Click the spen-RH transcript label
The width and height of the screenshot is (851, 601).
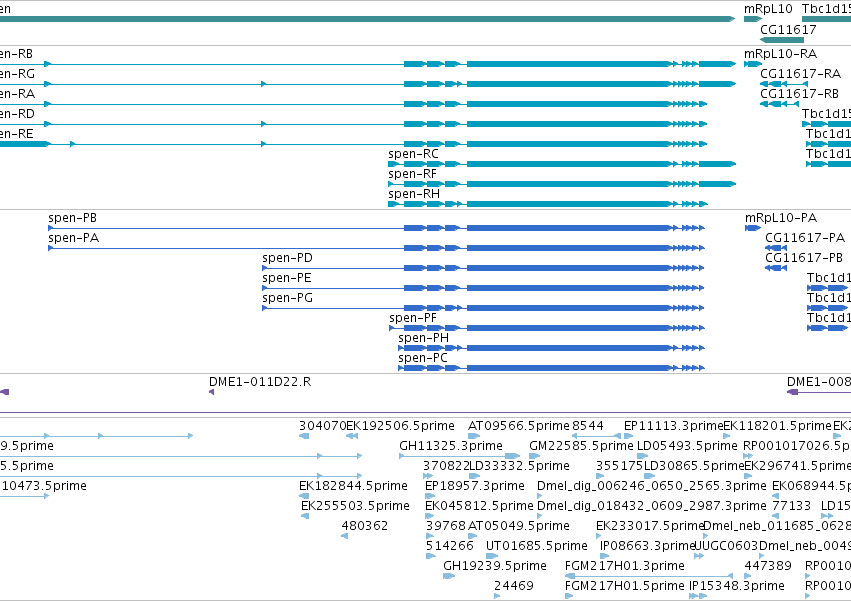(414, 194)
